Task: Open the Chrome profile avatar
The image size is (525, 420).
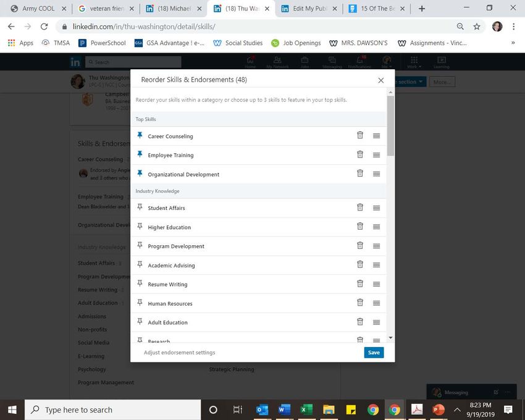Action: point(497,27)
